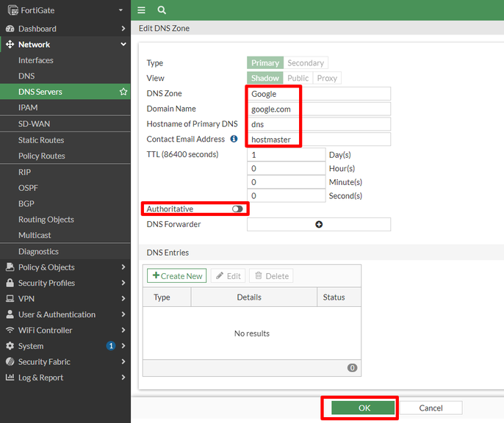
Task: Click the TTL Hour(s) field
Action: pos(286,168)
